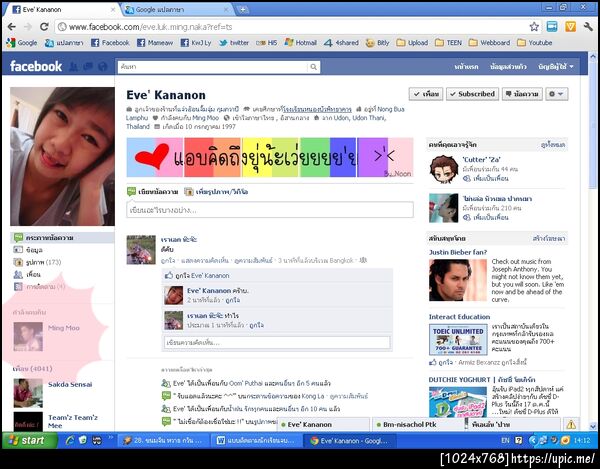
Task: Select the wall tab in left sidebar
Action: 62,238
